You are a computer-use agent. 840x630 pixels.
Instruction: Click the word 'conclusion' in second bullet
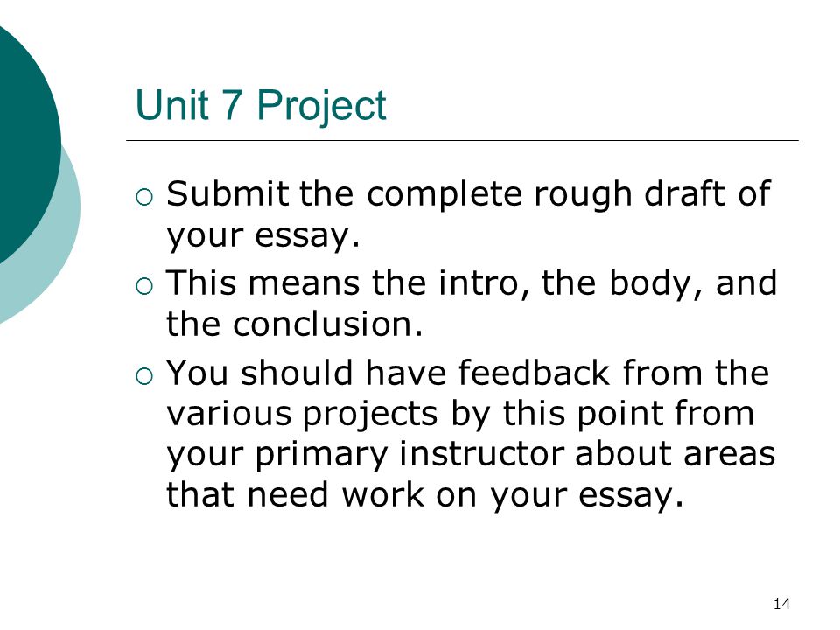tap(321, 325)
